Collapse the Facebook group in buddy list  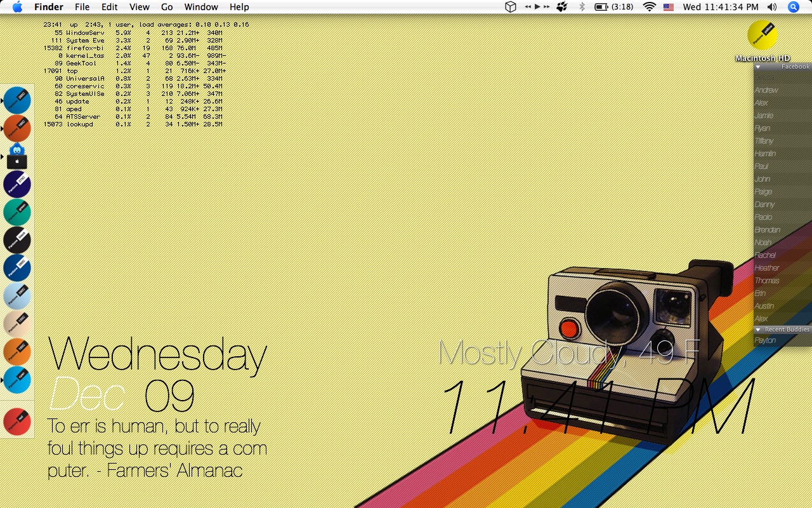tap(758, 67)
